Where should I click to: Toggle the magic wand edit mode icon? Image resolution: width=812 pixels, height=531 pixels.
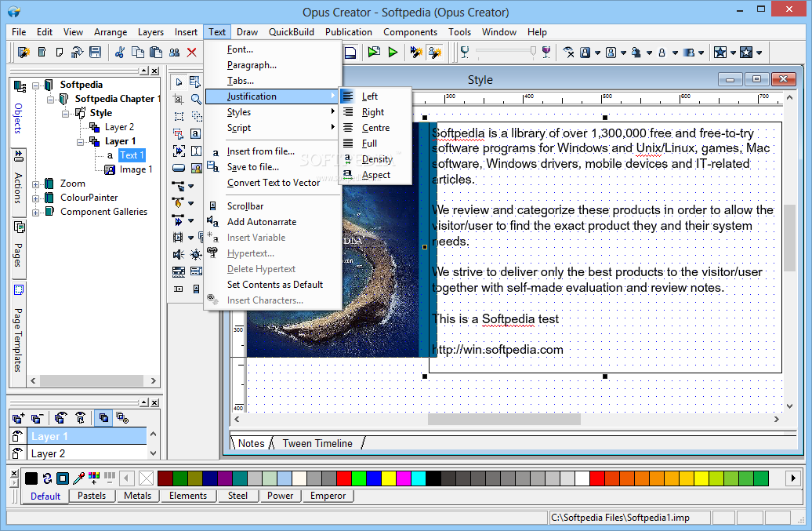pyautogui.click(x=435, y=53)
